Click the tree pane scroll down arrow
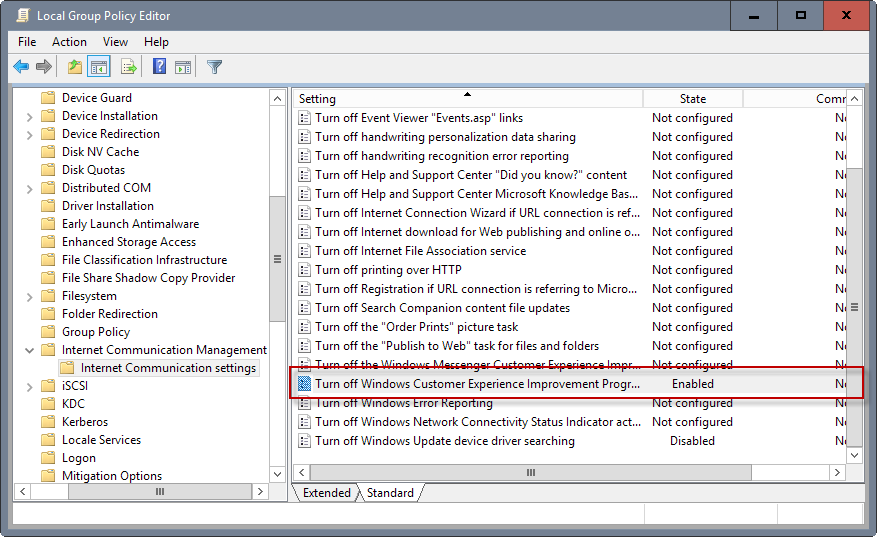Viewport: 877px width, 537px height. [277, 474]
